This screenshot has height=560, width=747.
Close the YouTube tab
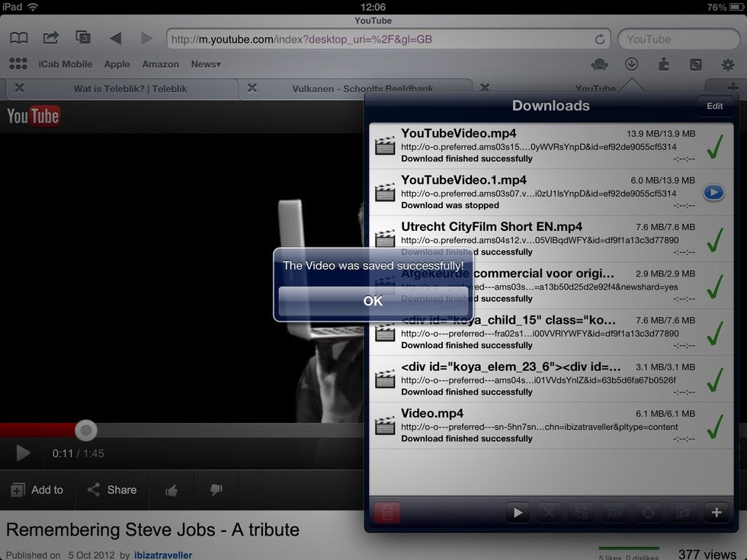point(485,88)
